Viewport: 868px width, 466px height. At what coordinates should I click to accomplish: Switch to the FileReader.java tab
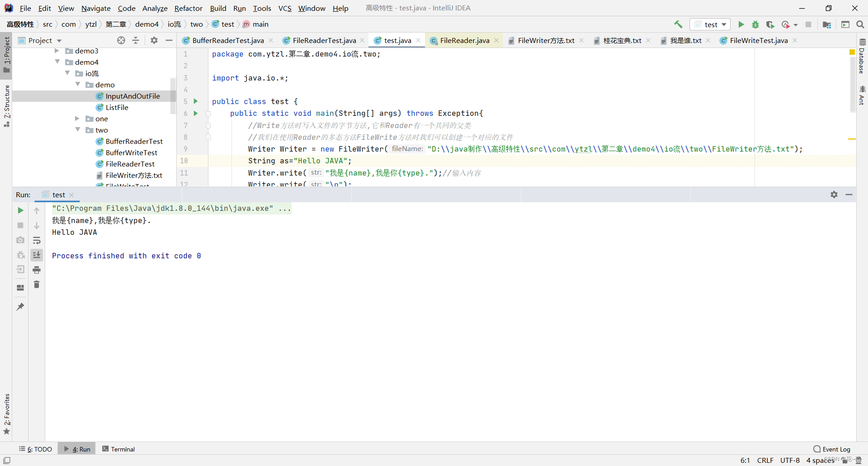pyautogui.click(x=464, y=40)
